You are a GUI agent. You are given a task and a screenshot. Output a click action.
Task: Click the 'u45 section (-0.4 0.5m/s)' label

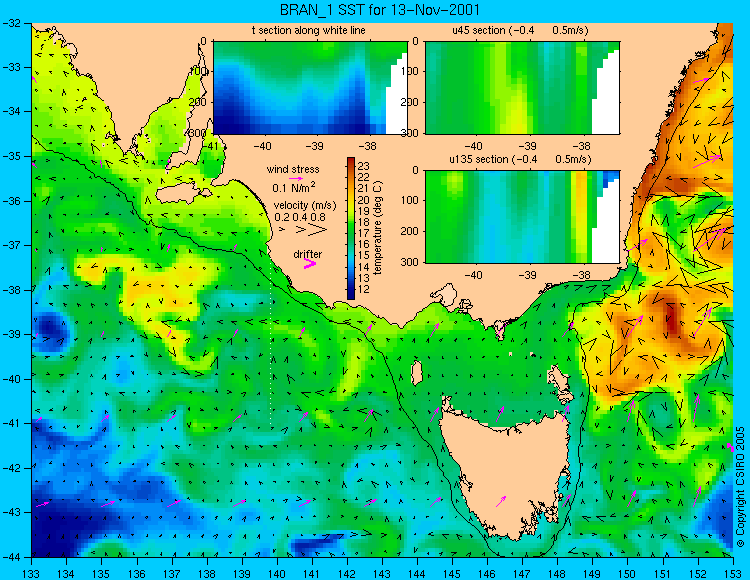click(520, 30)
